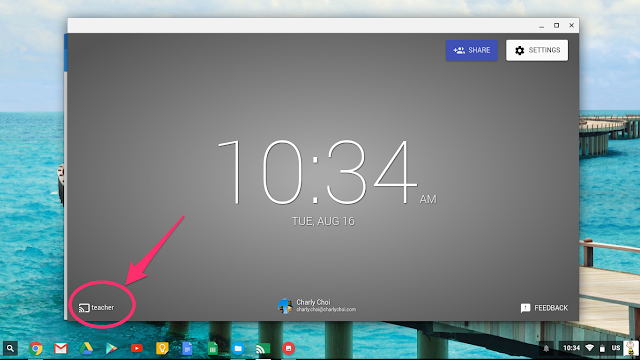Click the Wi-Fi status icon
The height and width of the screenshot is (360, 640).
pos(589,348)
